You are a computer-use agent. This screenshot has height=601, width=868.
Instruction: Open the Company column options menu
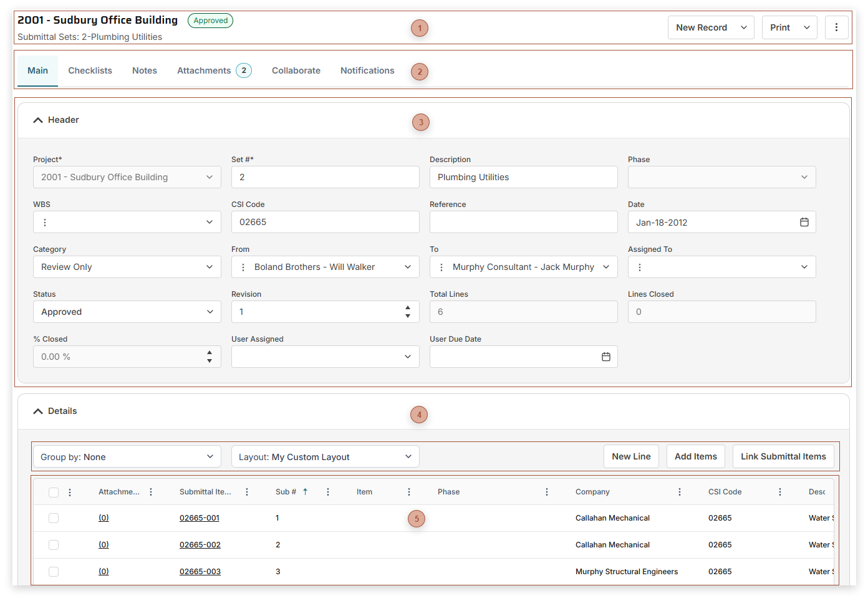(x=679, y=492)
